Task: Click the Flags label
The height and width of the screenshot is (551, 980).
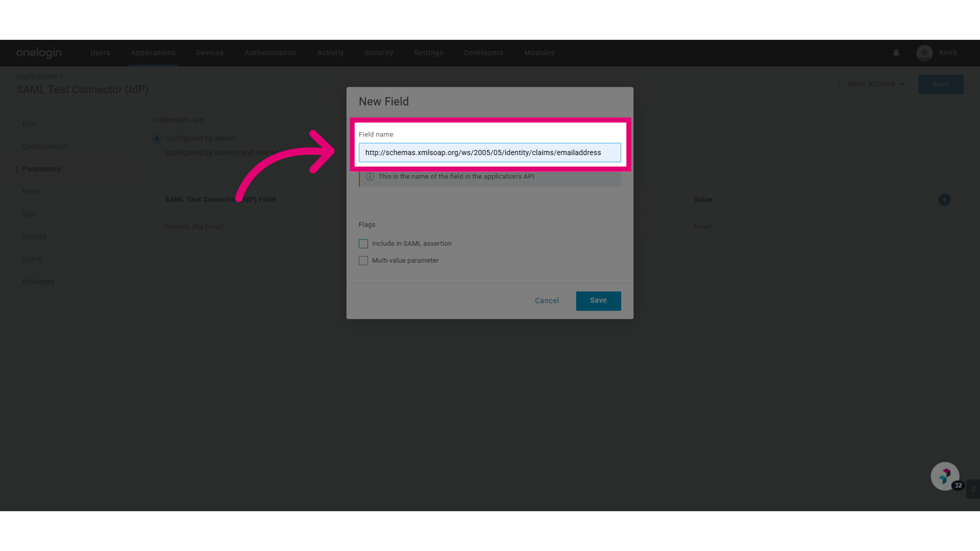Action: click(x=367, y=224)
